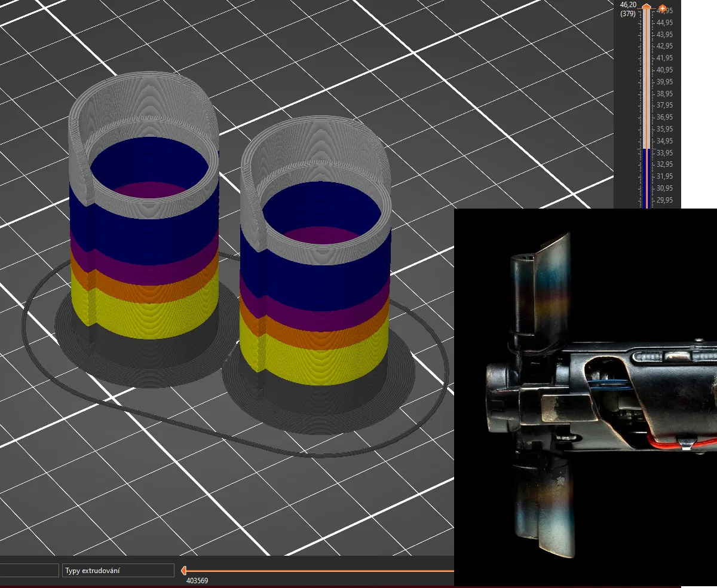The image size is (717, 588).
Task: Click the gray section of the vertical layer slider
Action: pyautogui.click(x=646, y=78)
